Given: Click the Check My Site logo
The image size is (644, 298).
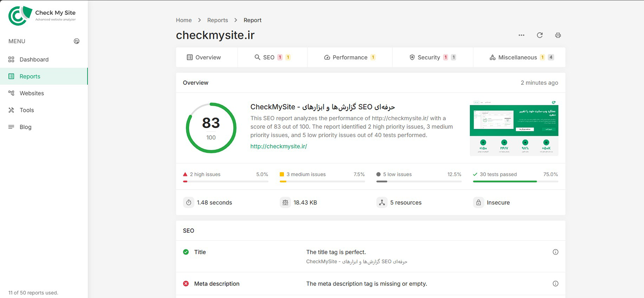Looking at the screenshot, I should pos(42,16).
